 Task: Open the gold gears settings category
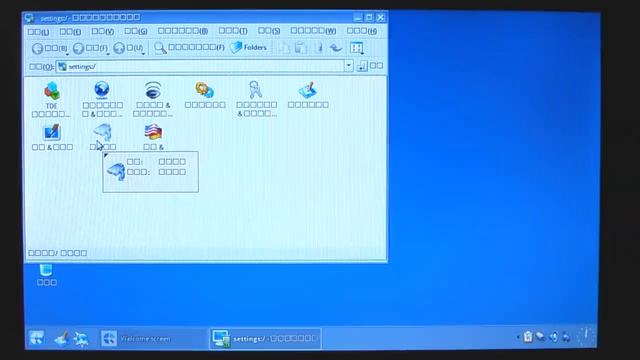point(205,95)
